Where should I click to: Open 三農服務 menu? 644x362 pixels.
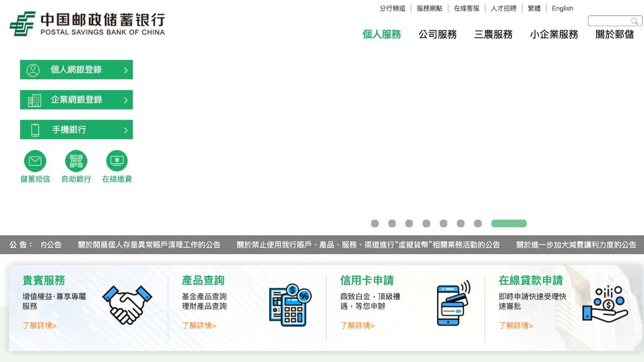click(493, 34)
